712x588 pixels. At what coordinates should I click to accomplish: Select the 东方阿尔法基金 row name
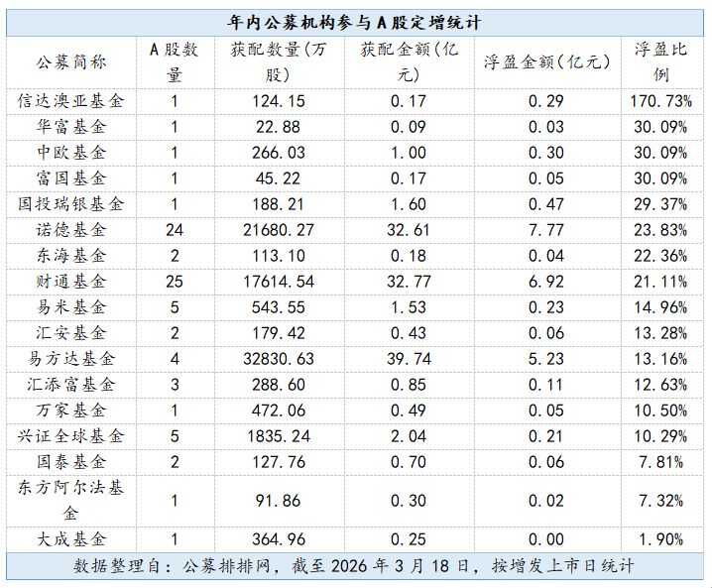70,502
